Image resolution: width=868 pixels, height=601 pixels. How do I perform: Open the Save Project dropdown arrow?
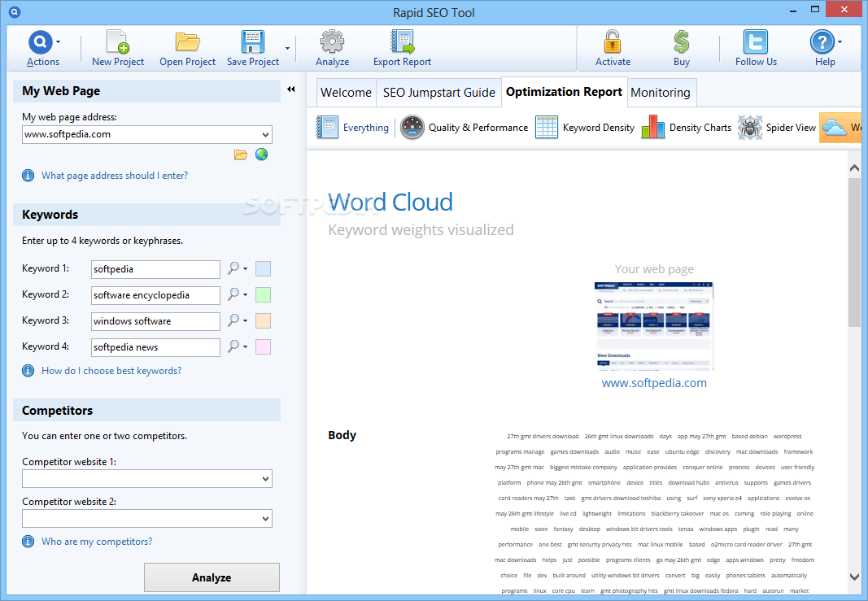(x=287, y=48)
